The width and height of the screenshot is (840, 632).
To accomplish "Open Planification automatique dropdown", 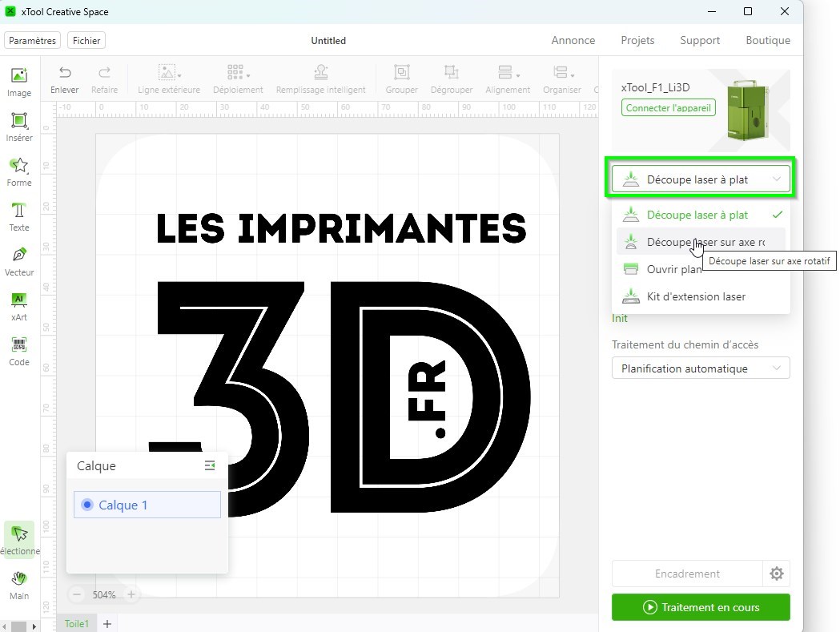I will [700, 368].
